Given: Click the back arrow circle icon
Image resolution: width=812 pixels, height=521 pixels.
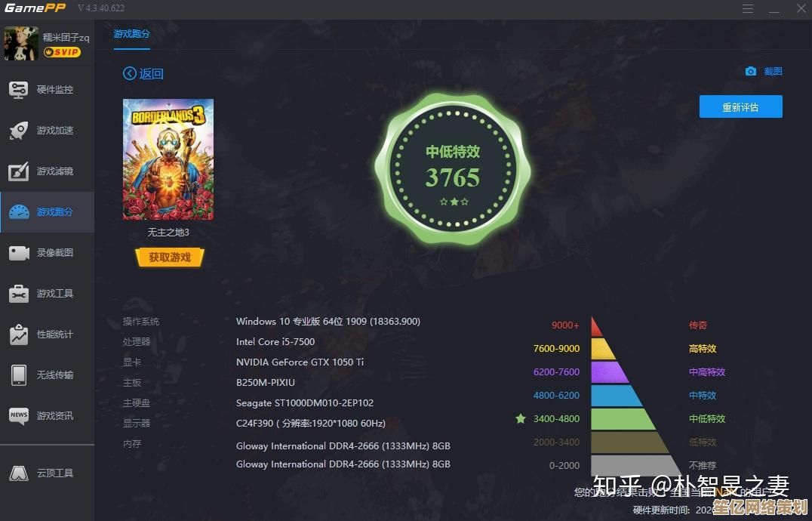Looking at the screenshot, I should coord(130,73).
